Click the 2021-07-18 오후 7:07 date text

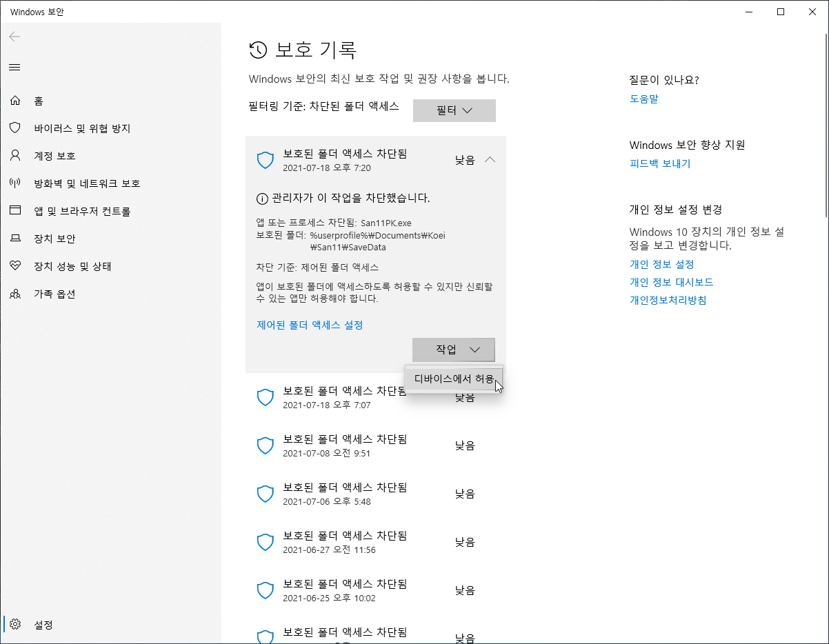pos(327,405)
